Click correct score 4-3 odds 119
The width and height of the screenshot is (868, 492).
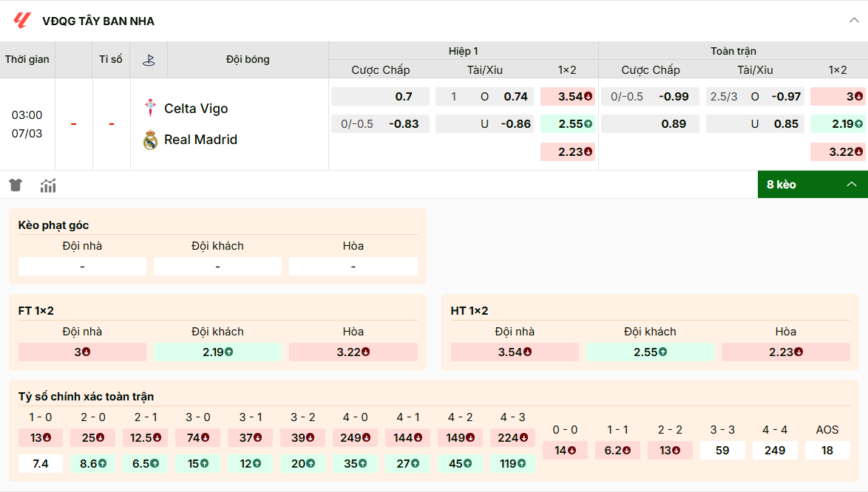pos(512,463)
